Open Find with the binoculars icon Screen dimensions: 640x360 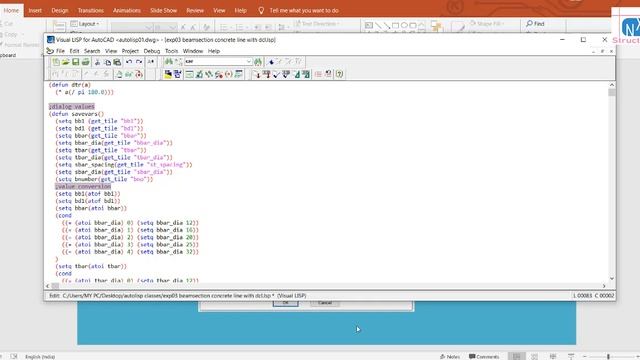pyautogui.click(x=169, y=62)
